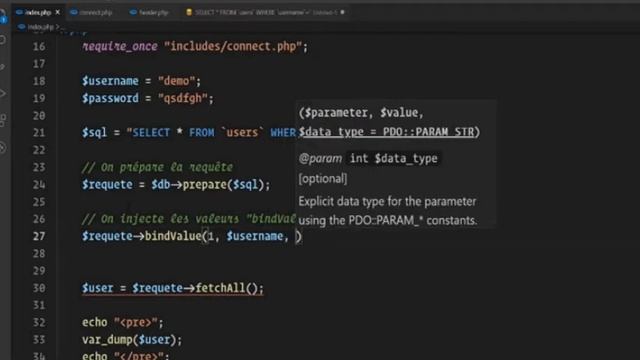This screenshot has width=640, height=360.
Task: Switch to the untitled SELECT query tab
Action: [x=265, y=12]
